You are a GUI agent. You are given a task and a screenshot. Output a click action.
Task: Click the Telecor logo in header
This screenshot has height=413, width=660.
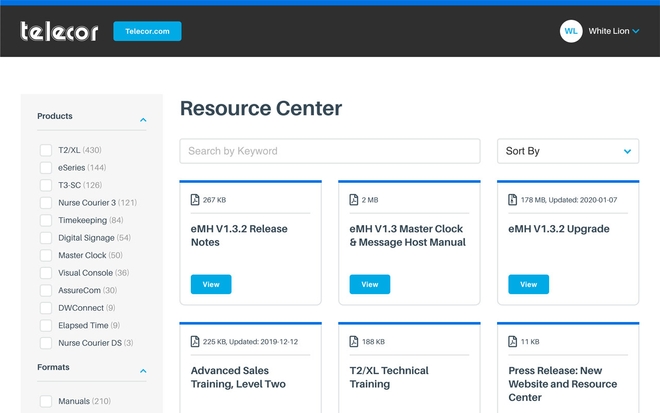pyautogui.click(x=59, y=31)
